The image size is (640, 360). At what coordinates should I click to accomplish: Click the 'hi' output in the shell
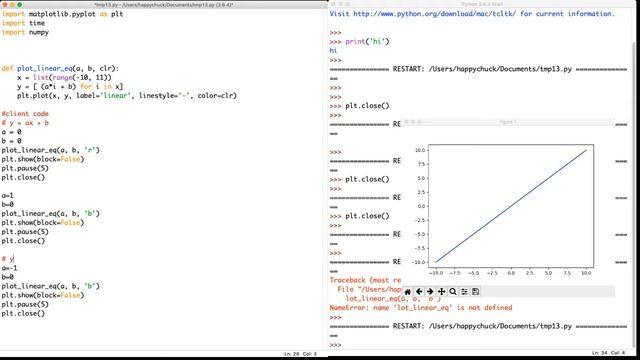(333, 51)
